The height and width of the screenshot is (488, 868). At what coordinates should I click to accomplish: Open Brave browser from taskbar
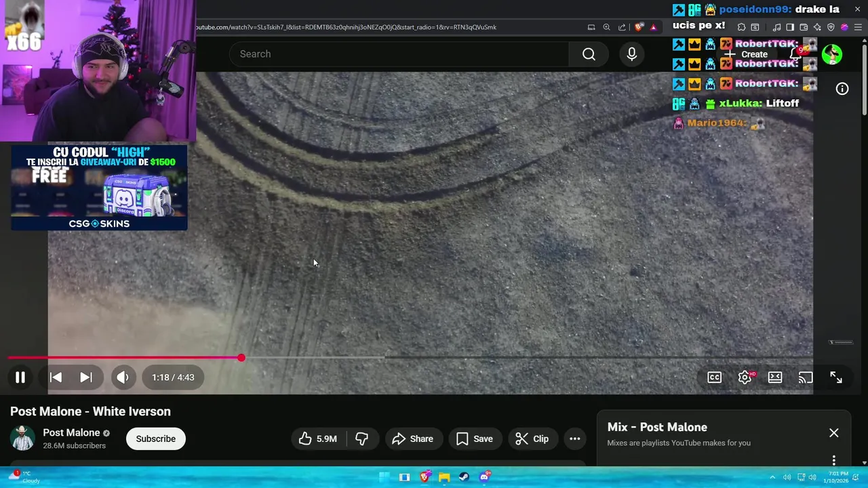click(x=425, y=477)
